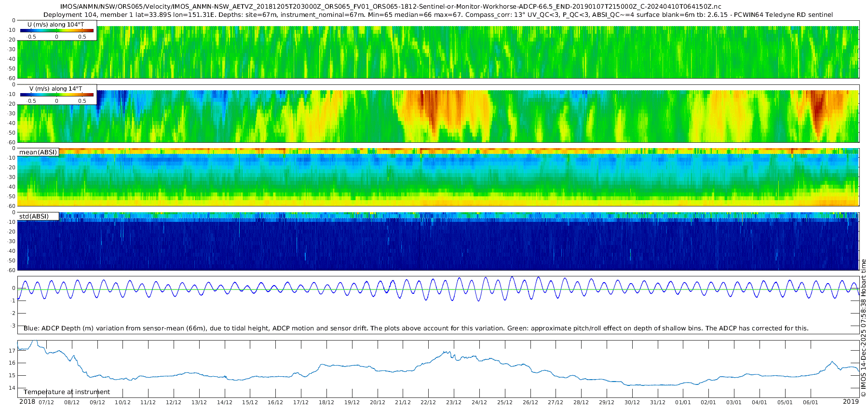Click the 01/01 date tick label

[683, 403]
